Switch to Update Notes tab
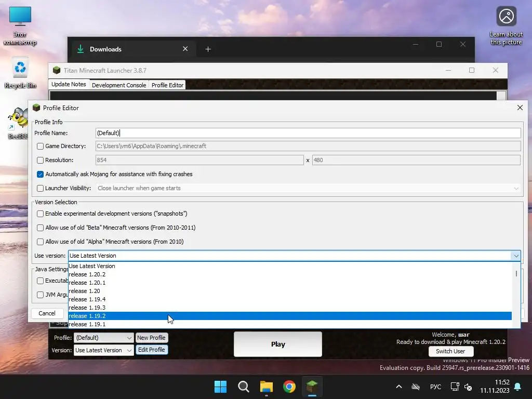 (x=69, y=84)
